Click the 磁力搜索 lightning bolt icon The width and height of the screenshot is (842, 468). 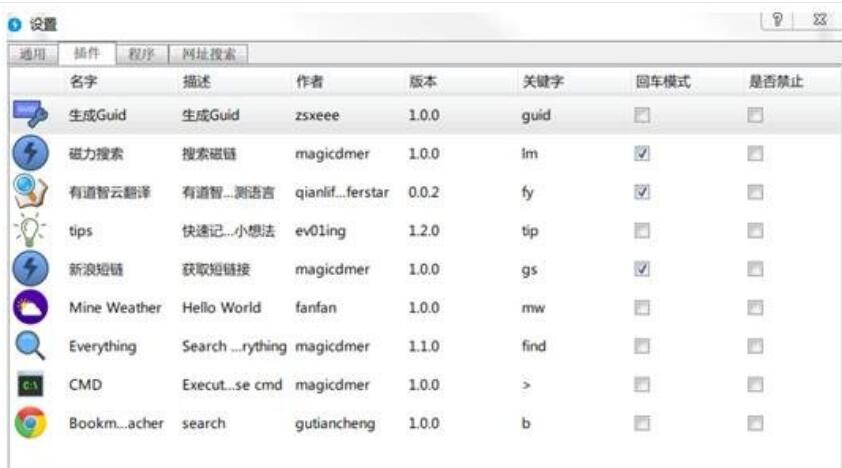click(31, 153)
